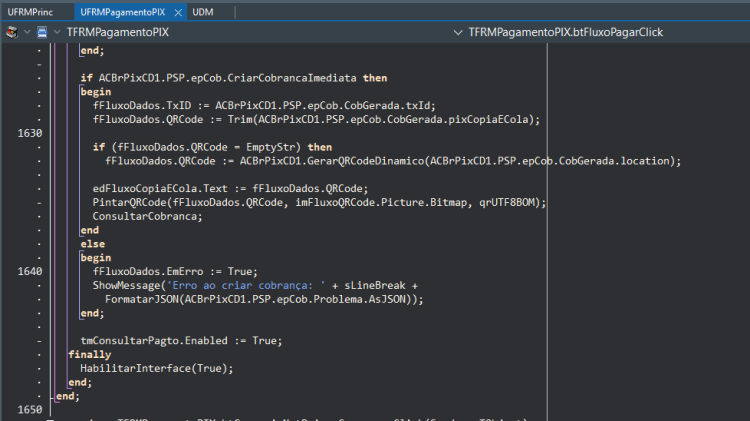Click gutter at line number 1630
Image resolution: width=750 pixels, height=421 pixels.
30,133
